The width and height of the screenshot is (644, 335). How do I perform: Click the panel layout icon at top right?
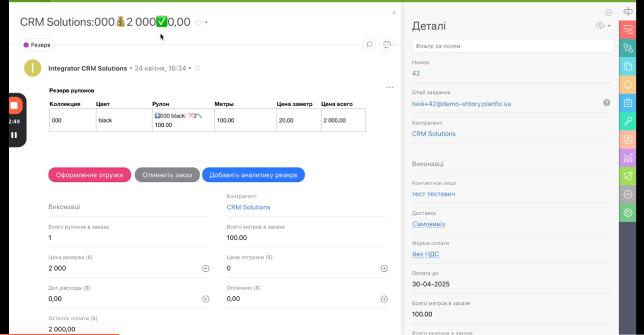pyautogui.click(x=628, y=11)
